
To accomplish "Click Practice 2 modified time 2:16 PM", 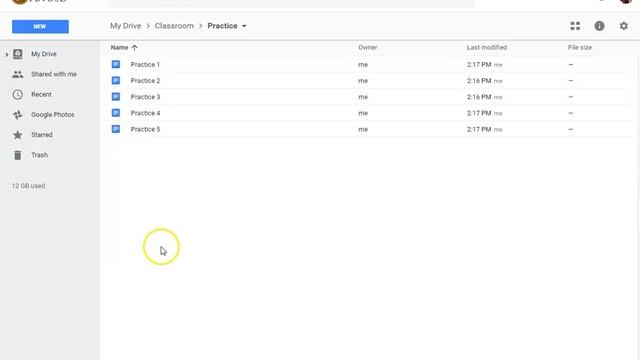I will 479,81.
